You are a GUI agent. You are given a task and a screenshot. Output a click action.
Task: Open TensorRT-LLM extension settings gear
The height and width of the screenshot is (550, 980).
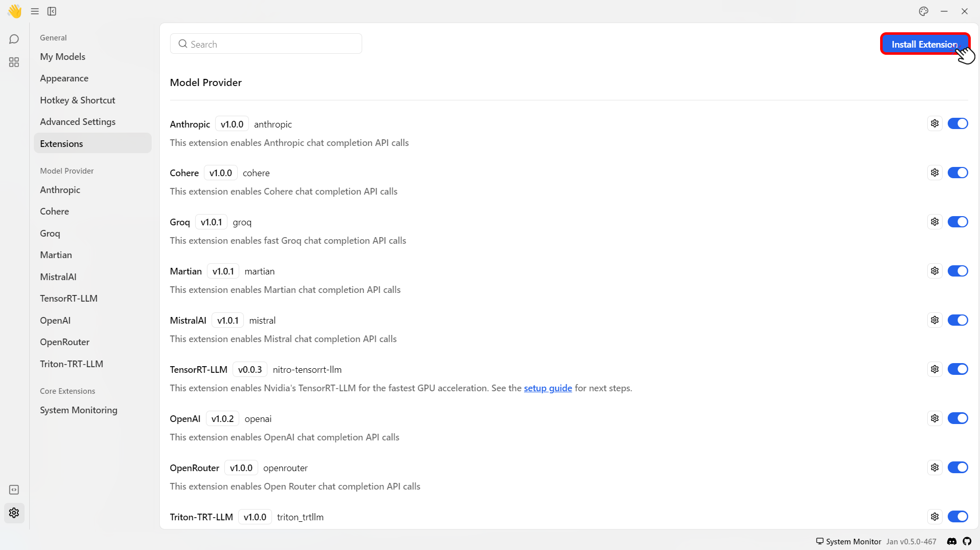tap(935, 369)
